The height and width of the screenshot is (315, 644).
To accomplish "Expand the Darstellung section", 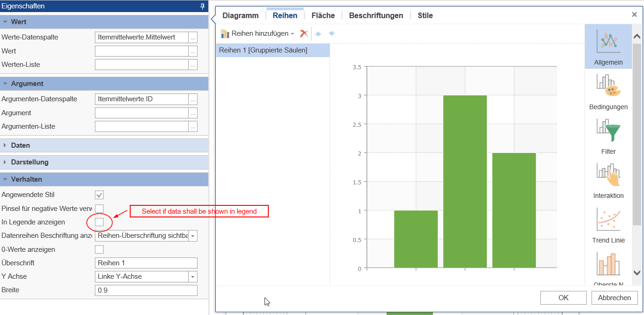I will point(5,162).
